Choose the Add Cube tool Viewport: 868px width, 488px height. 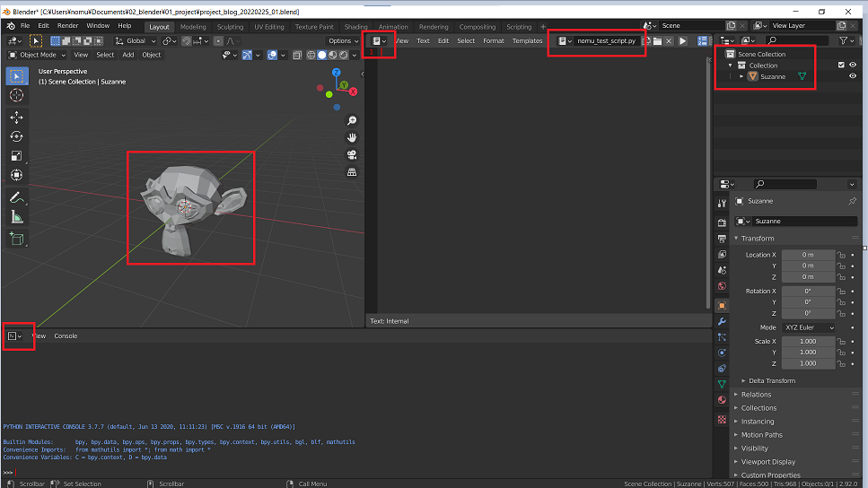click(17, 239)
